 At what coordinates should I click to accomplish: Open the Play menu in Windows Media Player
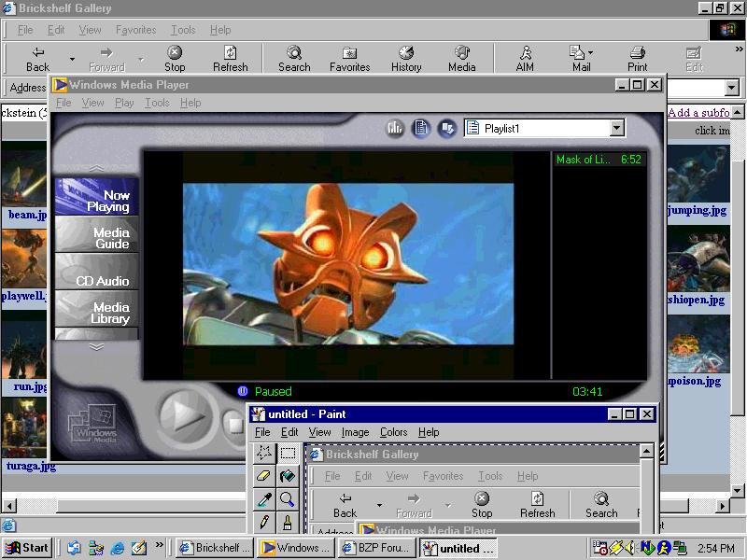coord(124,103)
